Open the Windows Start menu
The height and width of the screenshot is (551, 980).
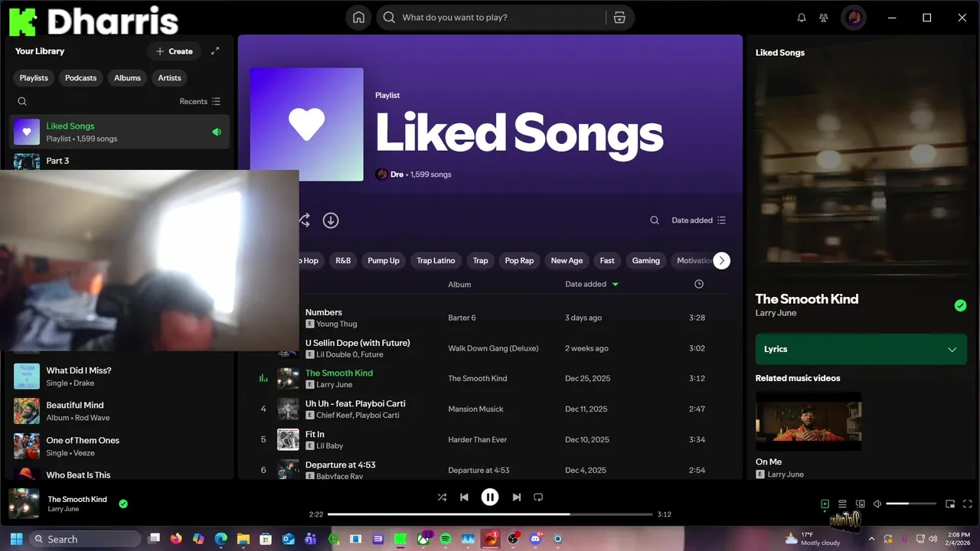point(16,539)
